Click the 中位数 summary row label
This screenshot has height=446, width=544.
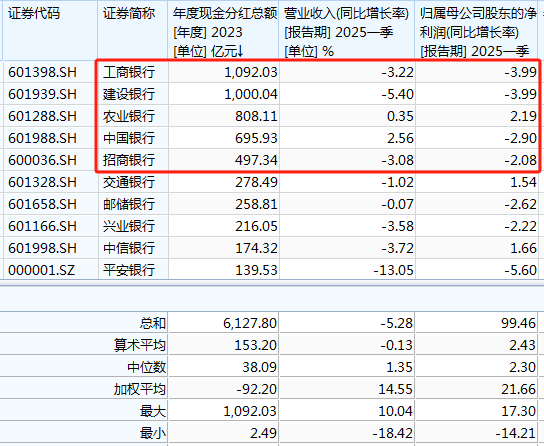146,367
